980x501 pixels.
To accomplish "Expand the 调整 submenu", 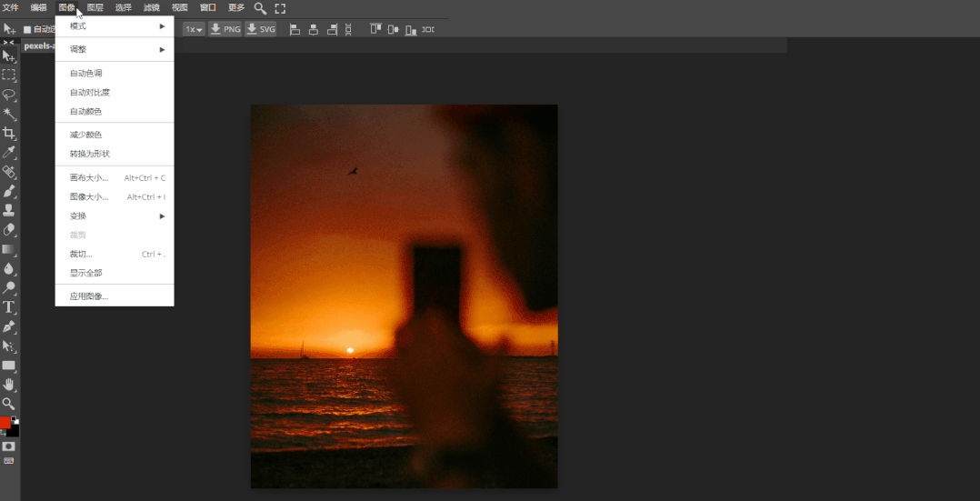I will coord(115,49).
